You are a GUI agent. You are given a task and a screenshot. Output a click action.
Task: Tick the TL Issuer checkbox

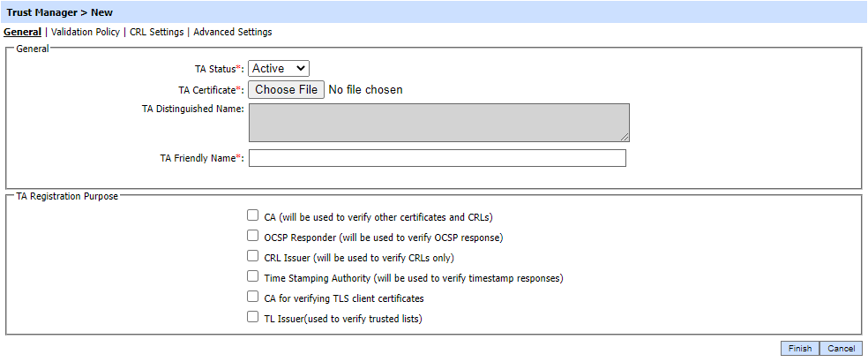pos(253,318)
